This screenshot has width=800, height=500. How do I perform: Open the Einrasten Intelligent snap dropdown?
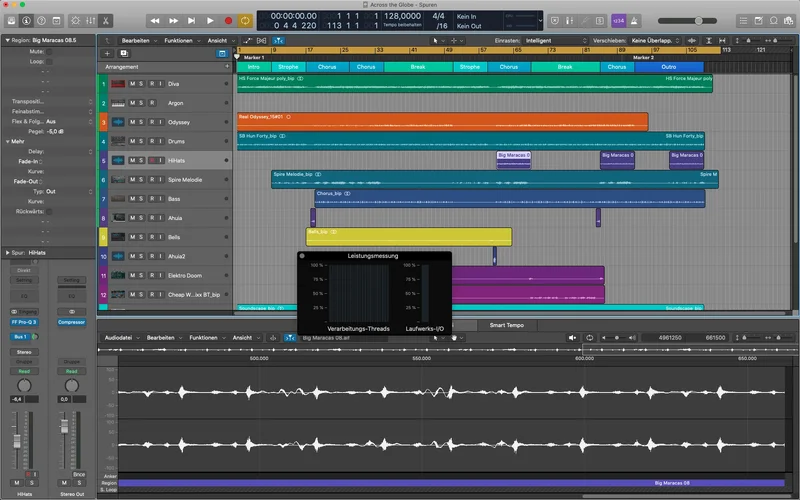pos(550,40)
